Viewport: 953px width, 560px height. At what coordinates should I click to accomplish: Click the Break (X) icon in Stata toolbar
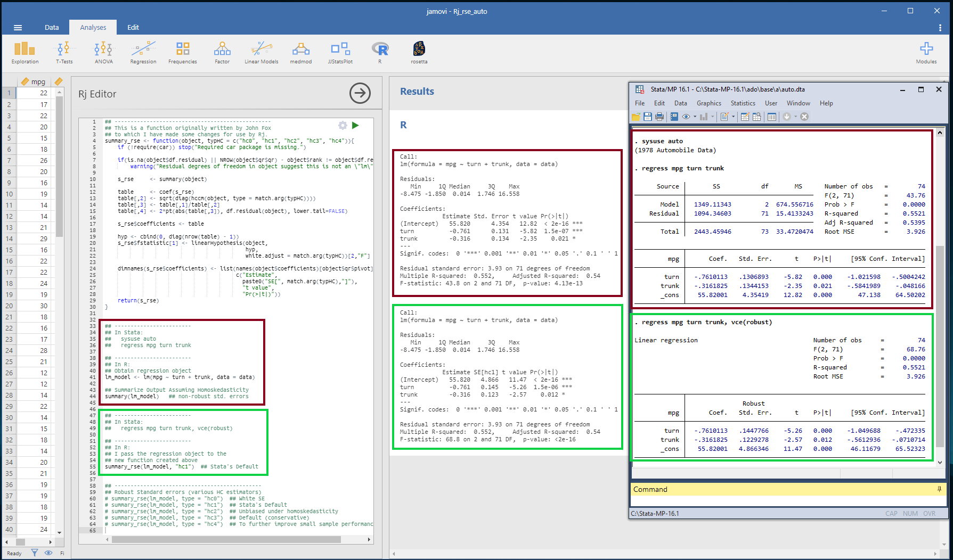(x=804, y=117)
